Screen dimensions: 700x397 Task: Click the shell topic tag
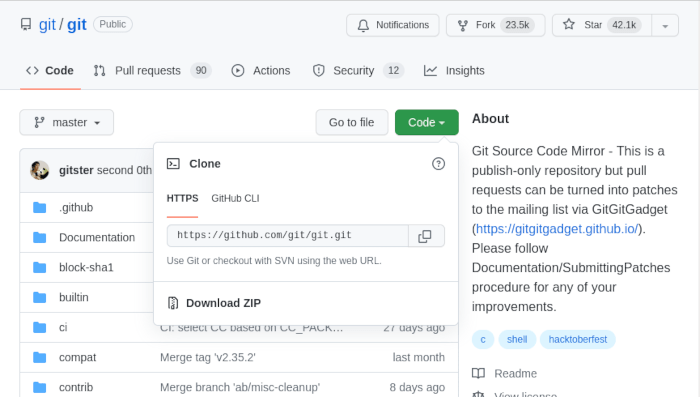click(x=517, y=339)
